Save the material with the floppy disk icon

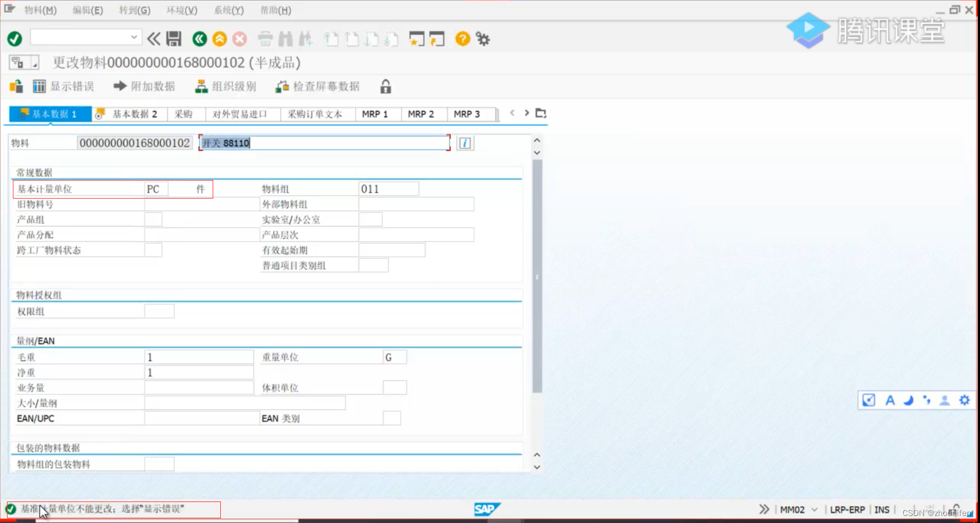point(174,39)
